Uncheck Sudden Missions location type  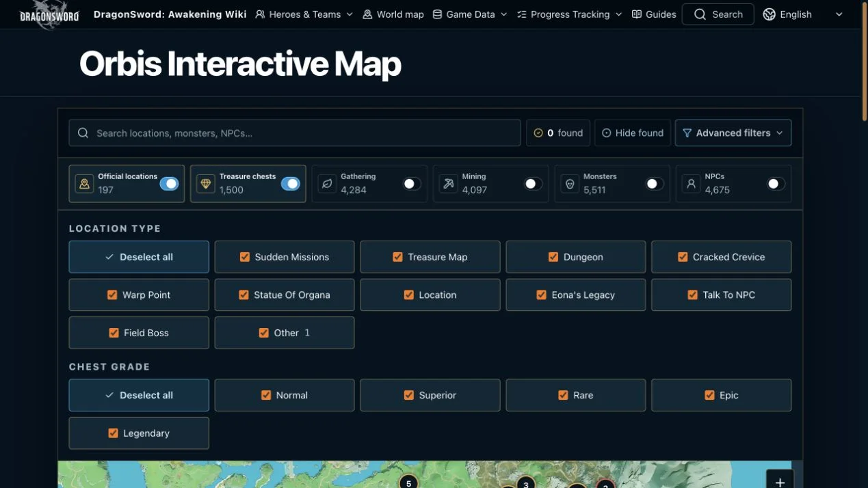click(244, 257)
